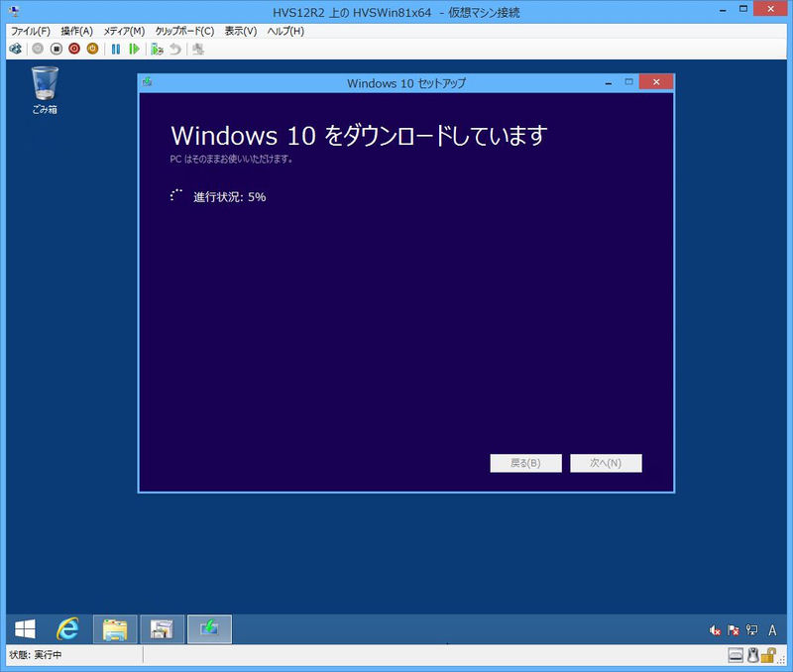Screen dimensions: 793x672
Task: Create a checkpoint using the toolbar icon
Action: coord(157,49)
